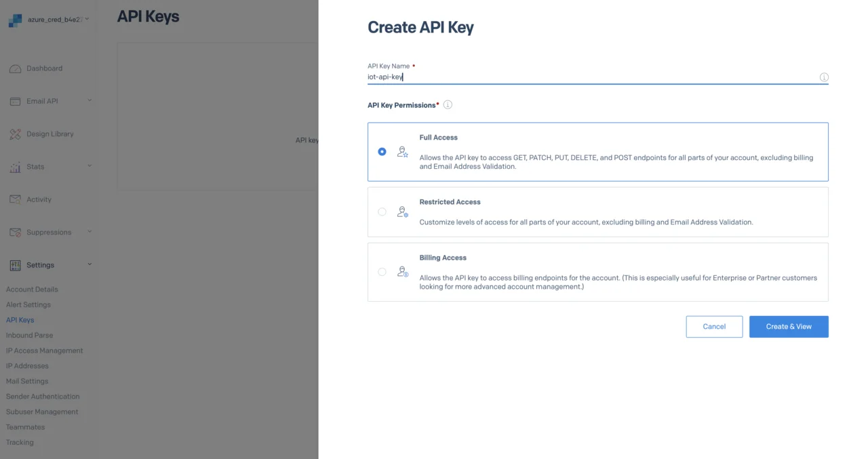This screenshot has width=868, height=459.
Task: Go to IP Access Management
Action: point(45,351)
